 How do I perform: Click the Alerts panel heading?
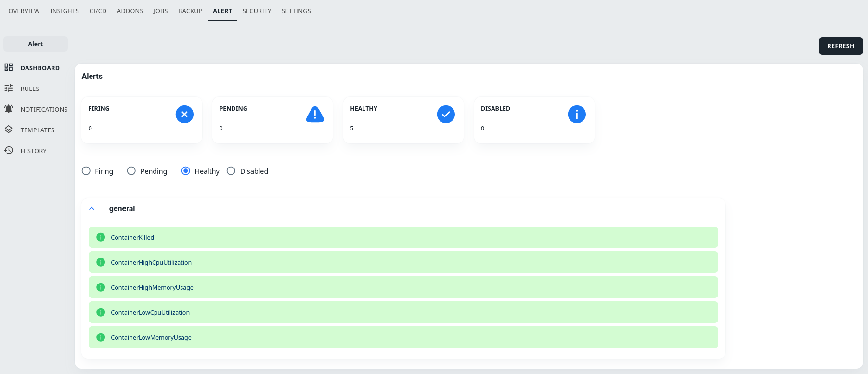[92, 76]
